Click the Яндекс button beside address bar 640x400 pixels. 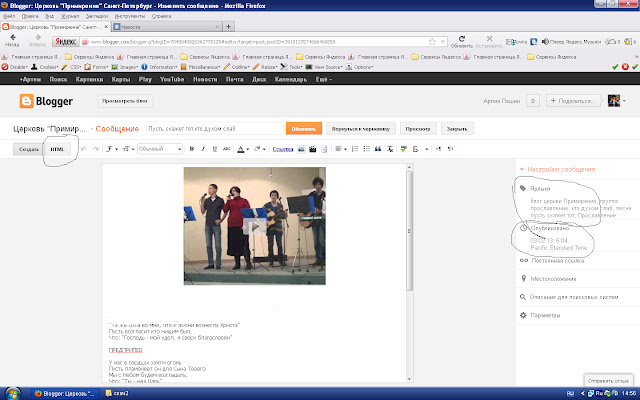coord(66,42)
